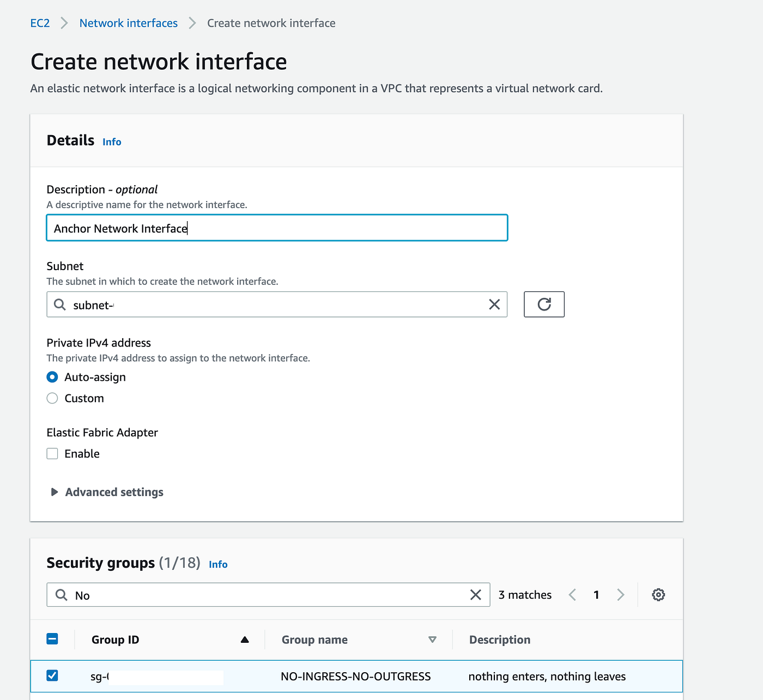Screen dimensions: 763x700
Task: Toggle the select-all security groups checkbox
Action: pos(52,639)
